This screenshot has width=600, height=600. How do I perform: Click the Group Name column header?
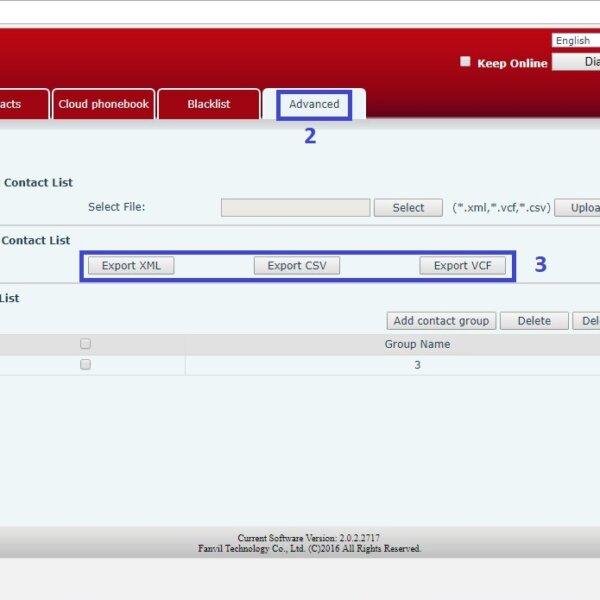(417, 344)
